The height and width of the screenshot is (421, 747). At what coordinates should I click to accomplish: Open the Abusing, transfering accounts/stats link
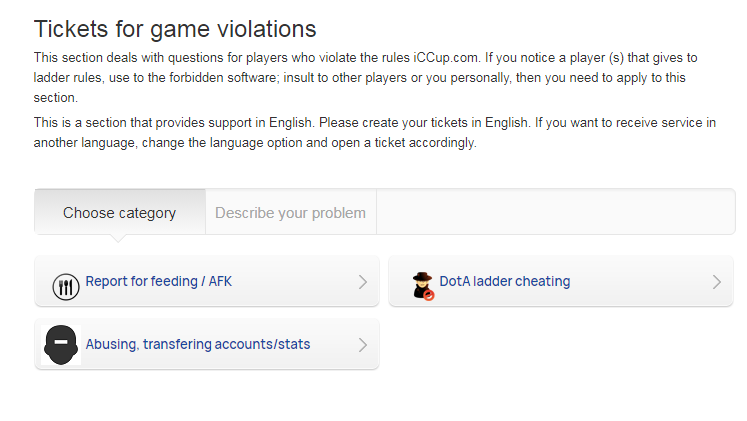[198, 344]
